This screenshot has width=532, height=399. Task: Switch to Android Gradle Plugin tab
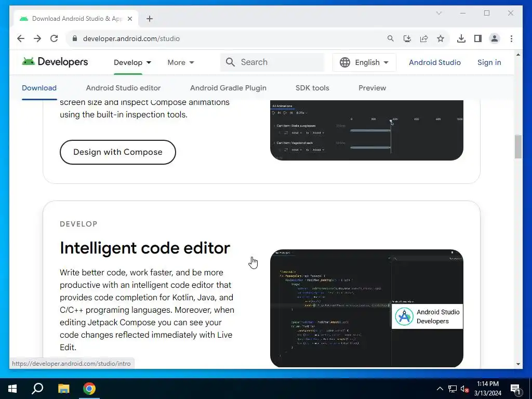[228, 88]
